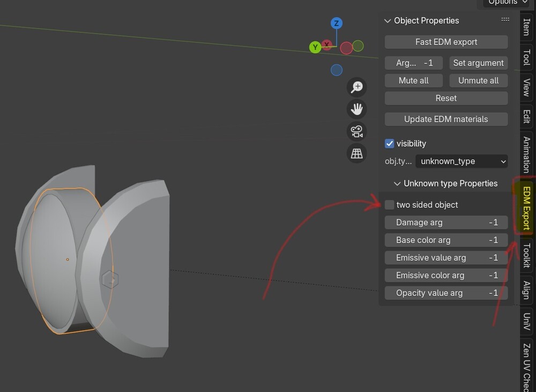Click the unlabeled blue negative-Z gizmo circle
Image resolution: width=536 pixels, height=392 pixels.
point(337,70)
